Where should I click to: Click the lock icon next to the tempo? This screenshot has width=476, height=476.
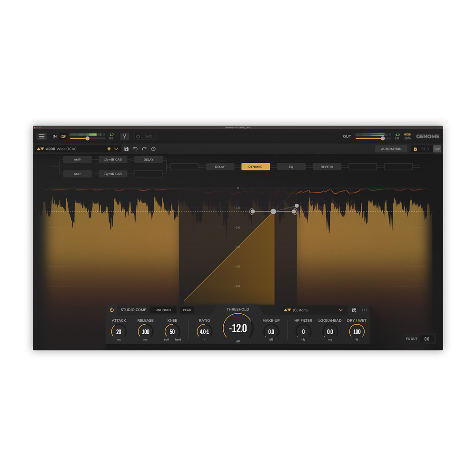[x=416, y=149]
